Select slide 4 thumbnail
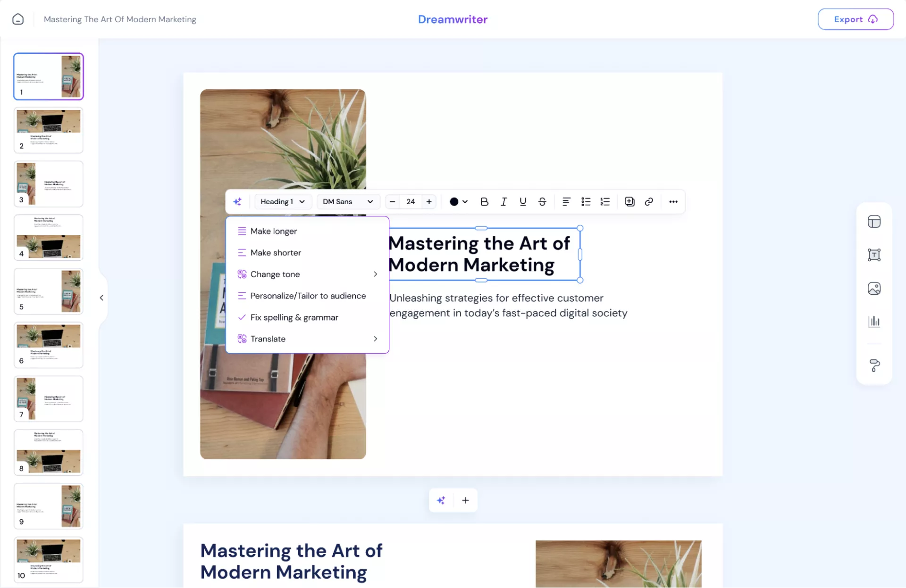The width and height of the screenshot is (906, 588). (49, 238)
